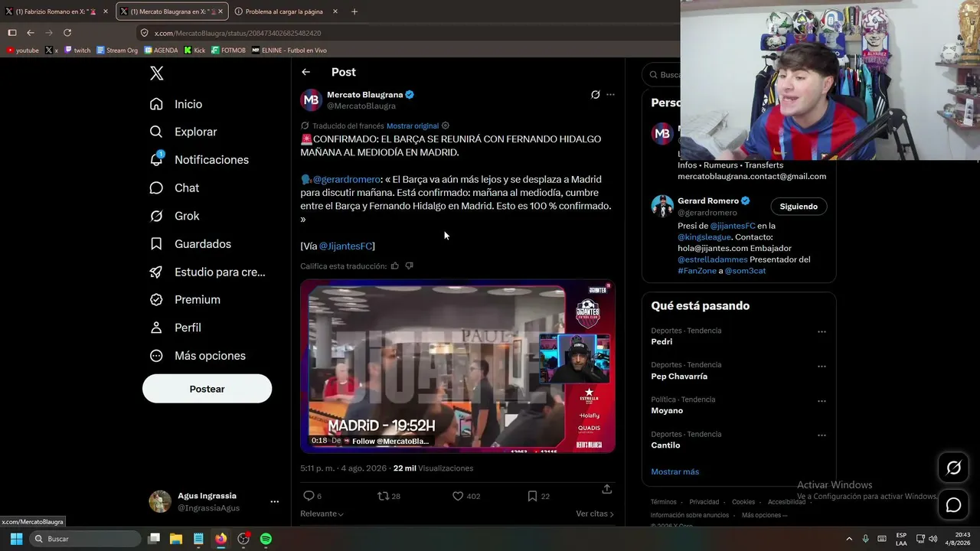Open more options for Pep Chavarría trend
This screenshot has width=980, height=551.
[822, 366]
